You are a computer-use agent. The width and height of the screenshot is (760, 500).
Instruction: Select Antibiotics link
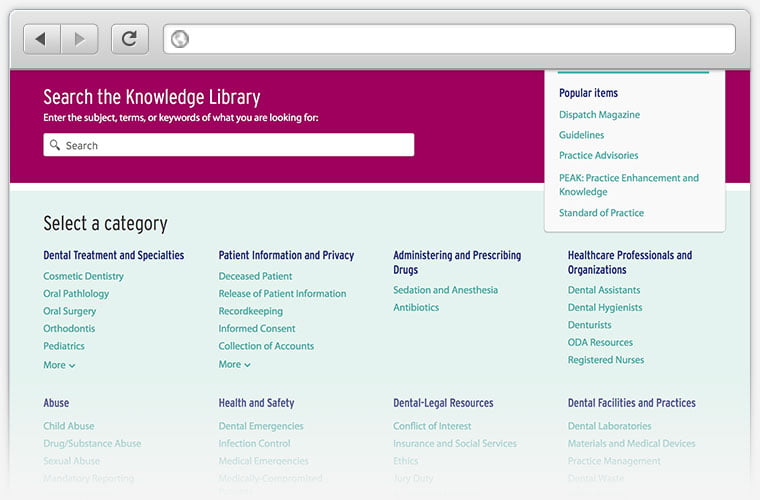coord(416,307)
